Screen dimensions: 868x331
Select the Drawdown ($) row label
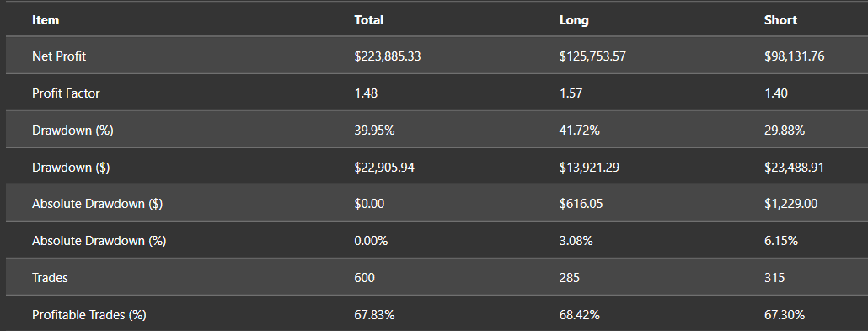tap(71, 167)
